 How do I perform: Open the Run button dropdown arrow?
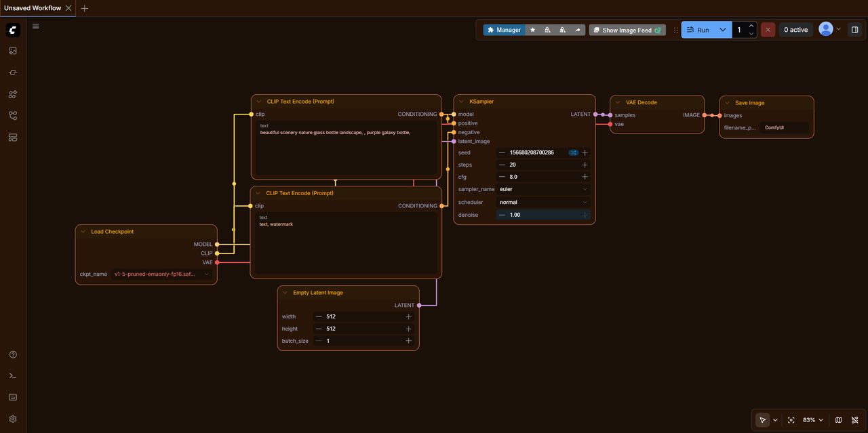point(723,30)
